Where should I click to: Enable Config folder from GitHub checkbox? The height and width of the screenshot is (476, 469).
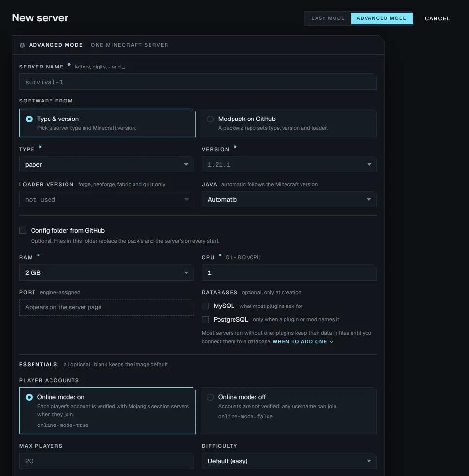(x=23, y=230)
